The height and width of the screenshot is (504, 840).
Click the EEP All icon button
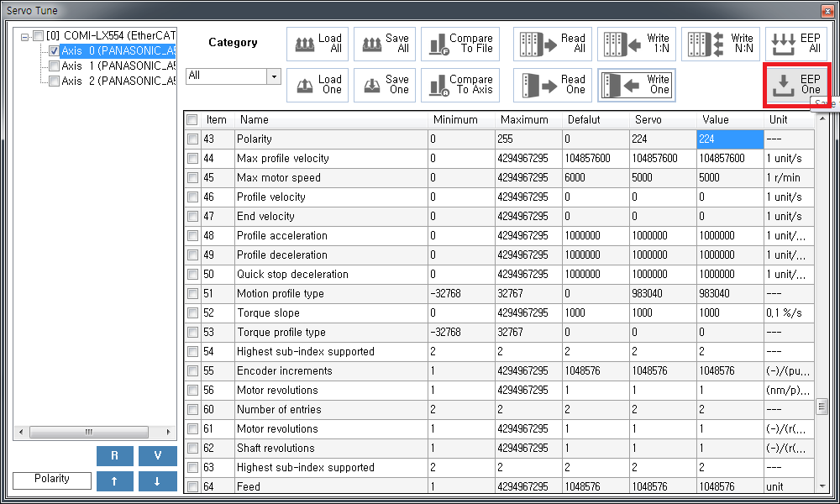(795, 44)
